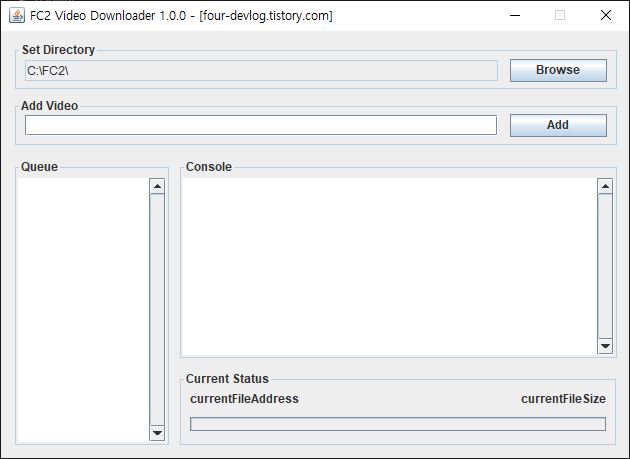The image size is (630, 459).
Task: Click Queue scrollbar up arrow
Action: (157, 186)
